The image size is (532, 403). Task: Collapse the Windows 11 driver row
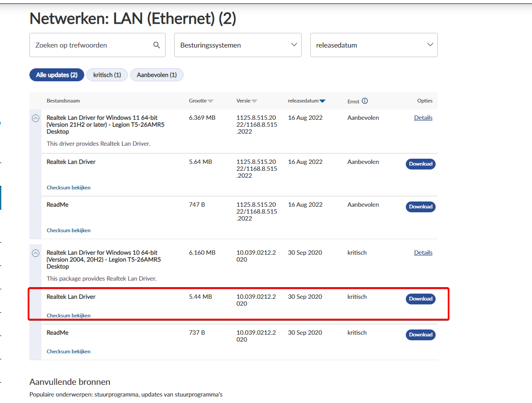click(36, 118)
